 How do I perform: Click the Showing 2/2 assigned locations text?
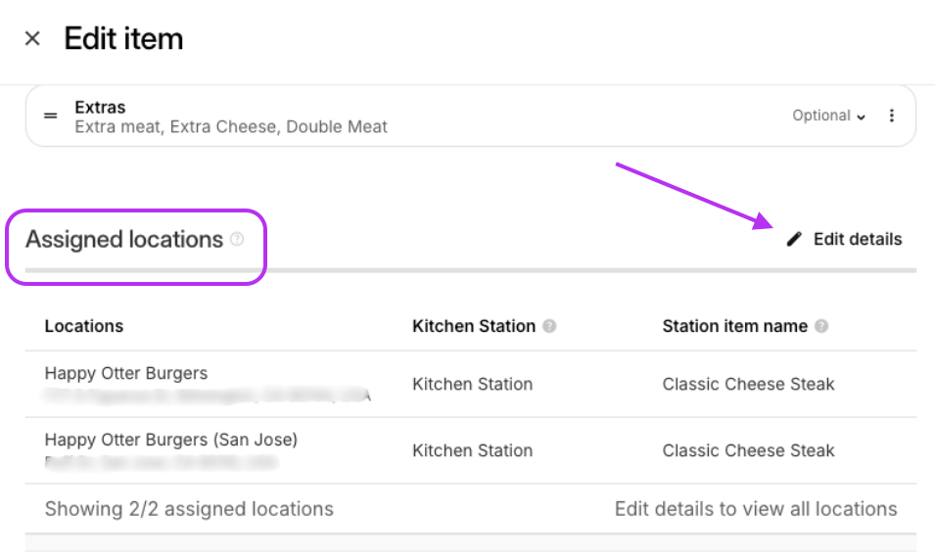[189, 509]
